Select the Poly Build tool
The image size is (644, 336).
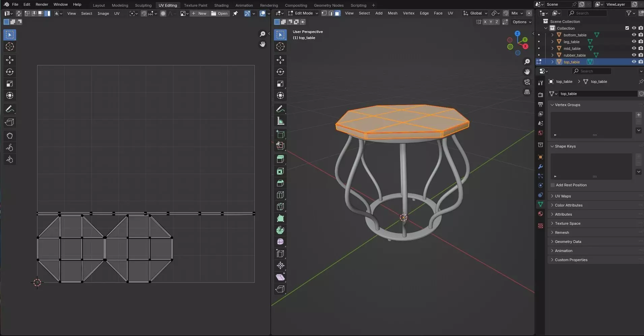coord(280,218)
